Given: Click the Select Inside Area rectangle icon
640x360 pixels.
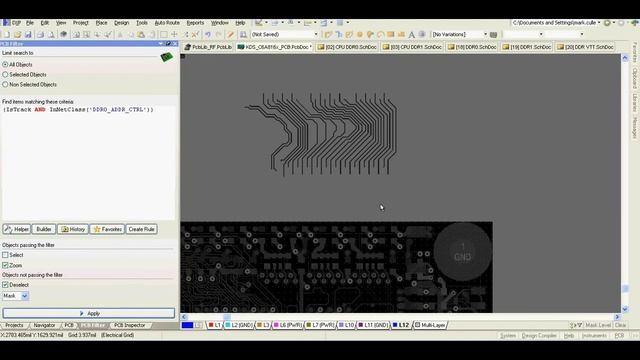Looking at the screenshot, I should tap(163, 35).
